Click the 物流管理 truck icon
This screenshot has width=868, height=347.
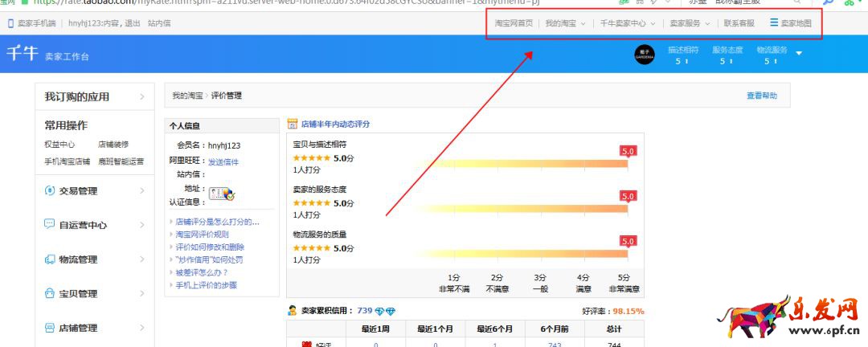(x=49, y=259)
